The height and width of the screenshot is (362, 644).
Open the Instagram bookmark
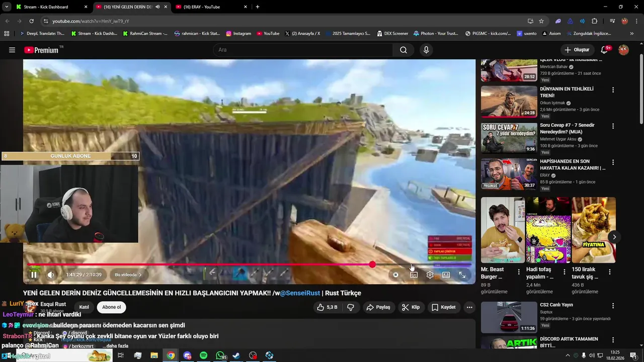click(238, 34)
